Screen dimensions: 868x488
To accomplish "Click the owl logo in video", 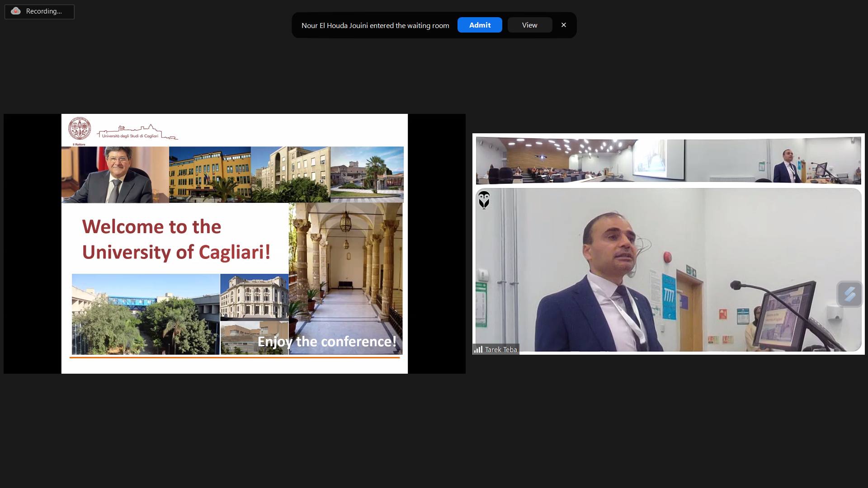I will pyautogui.click(x=484, y=200).
